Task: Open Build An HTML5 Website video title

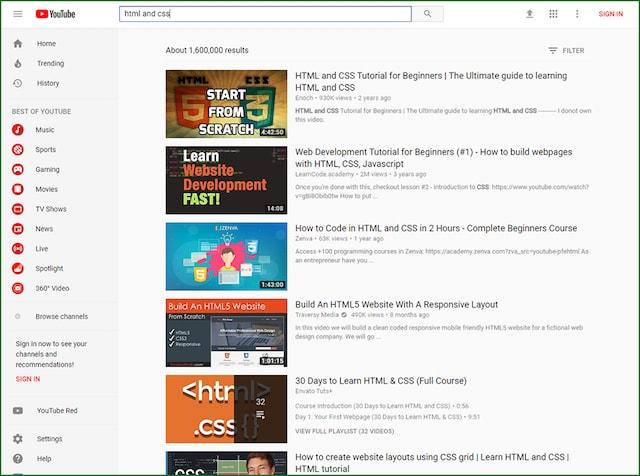Action: 396,304
